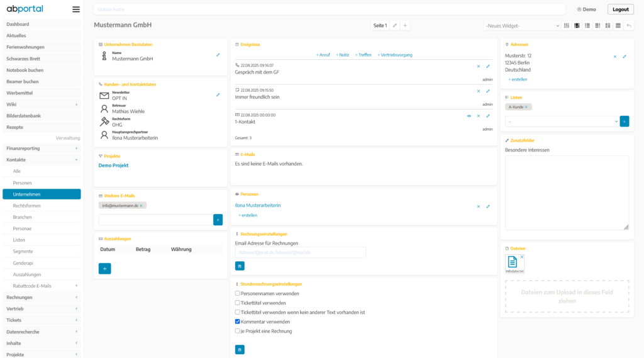Remove the Infodatei.txt file via its X
The height and width of the screenshot is (358, 644).
pyautogui.click(x=521, y=257)
